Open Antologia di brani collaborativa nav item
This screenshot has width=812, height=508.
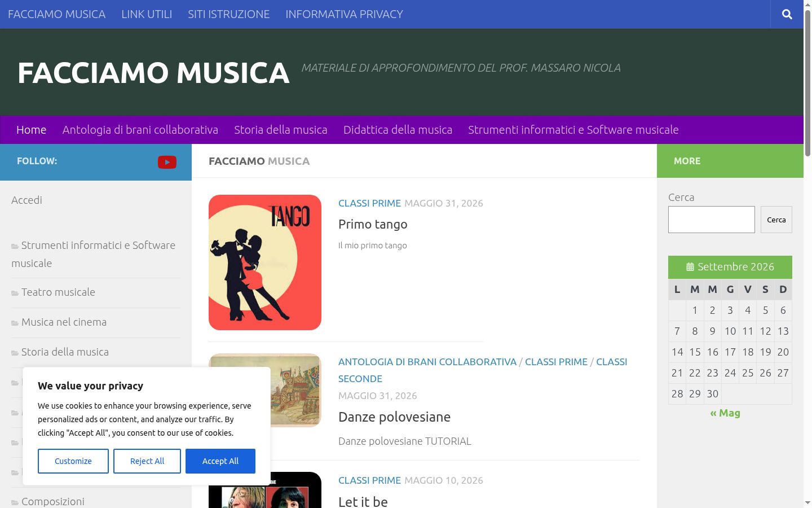(x=140, y=130)
